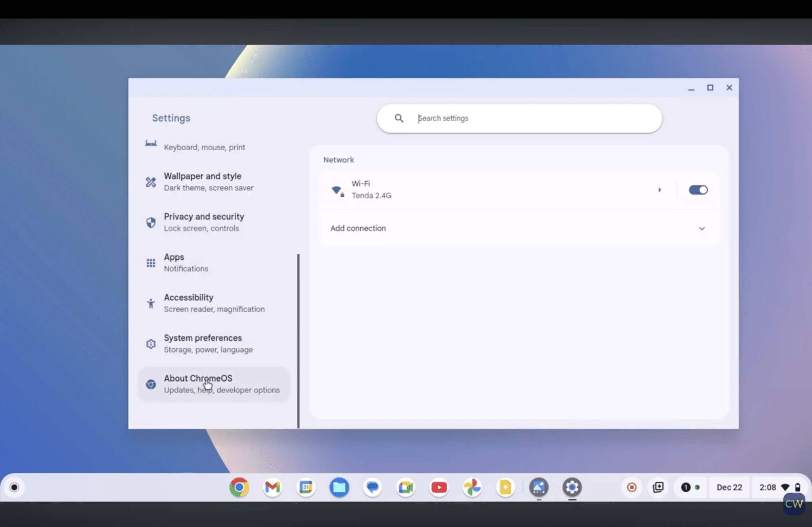
Task: Close the Settings window
Action: tap(729, 88)
